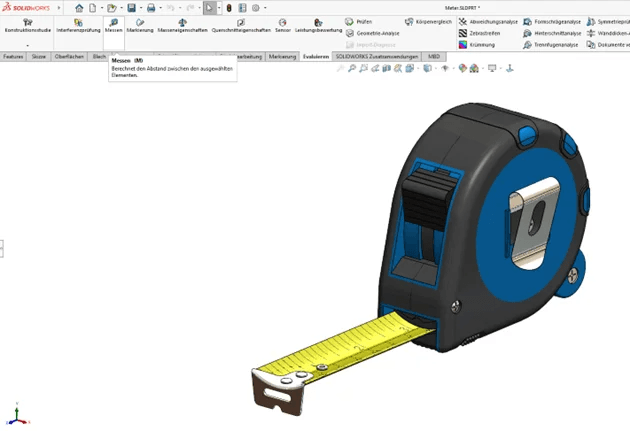Click the Save icon in quick access bar

[x=131, y=8]
